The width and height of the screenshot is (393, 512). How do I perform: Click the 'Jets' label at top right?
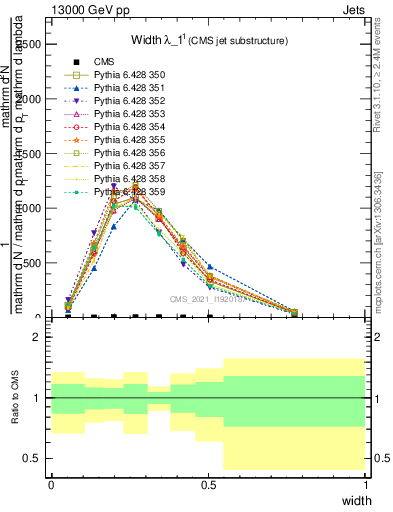click(353, 10)
